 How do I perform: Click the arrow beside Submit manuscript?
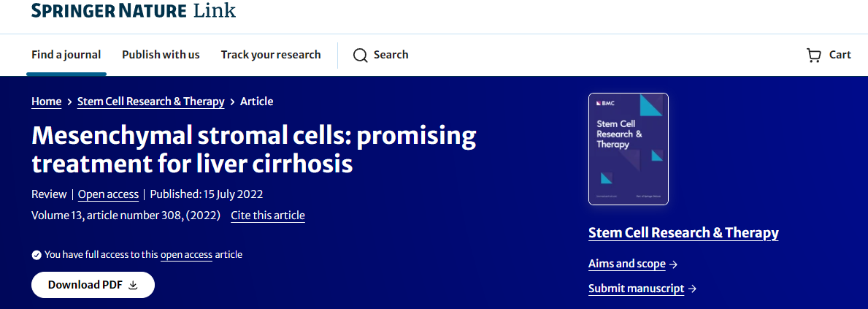click(x=692, y=289)
